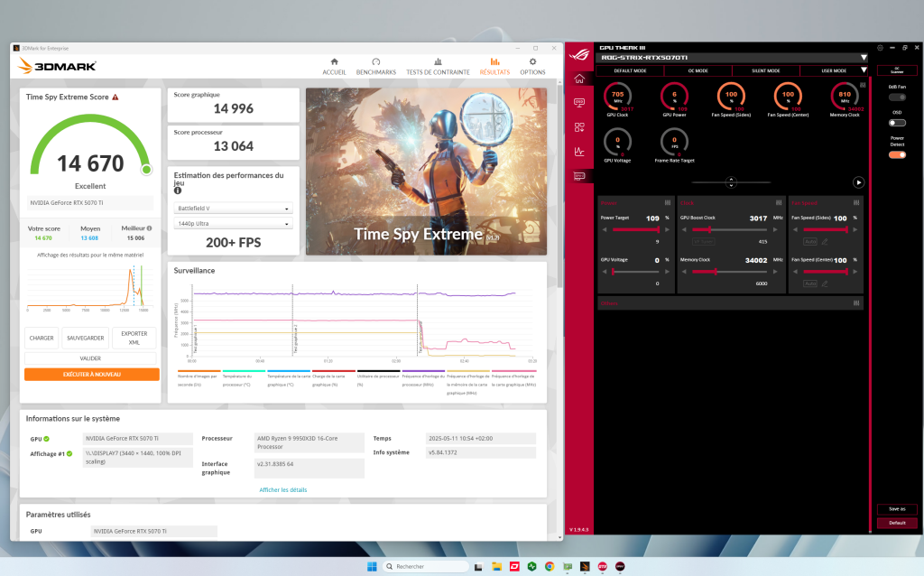Open the GPU-Z card icon in GPU Tweak sidebar
Viewport: 924px width, 576px height.
[x=579, y=176]
